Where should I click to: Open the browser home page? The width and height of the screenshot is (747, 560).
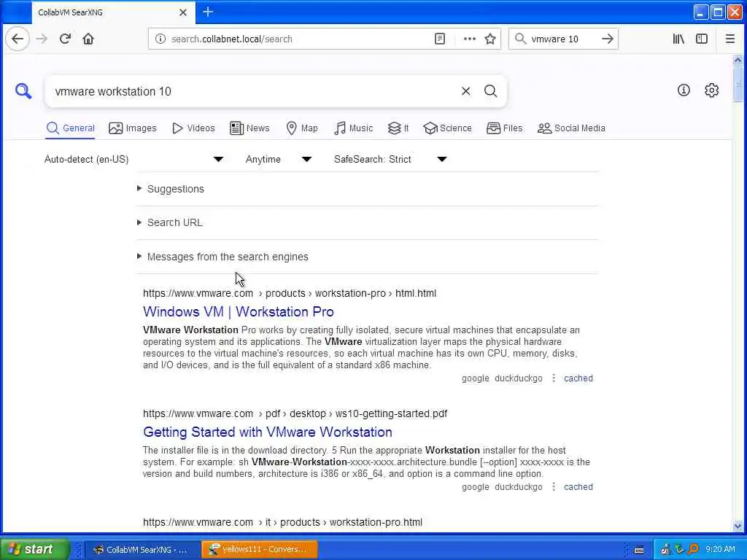click(x=88, y=39)
